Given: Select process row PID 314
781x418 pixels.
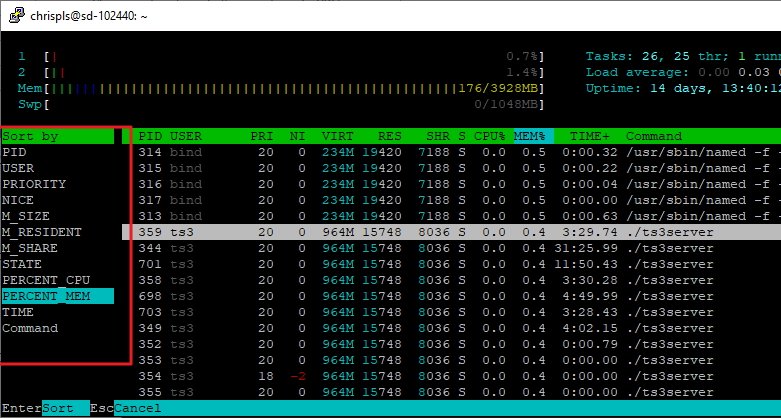Looking at the screenshot, I should (451, 152).
